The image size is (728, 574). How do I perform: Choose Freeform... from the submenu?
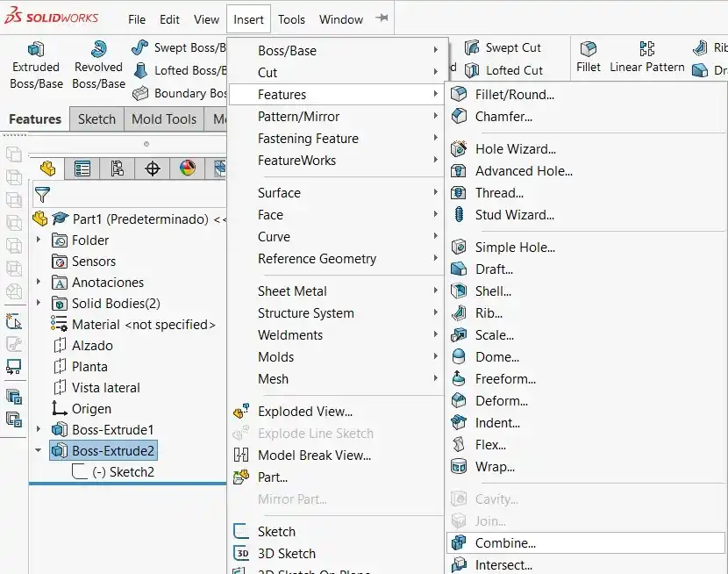point(585,379)
